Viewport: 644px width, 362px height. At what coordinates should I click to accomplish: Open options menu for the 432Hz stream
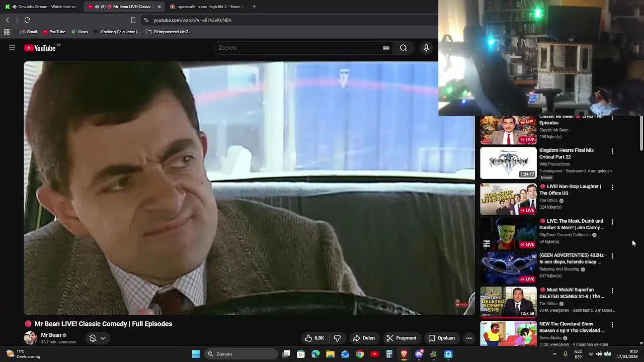click(612, 256)
